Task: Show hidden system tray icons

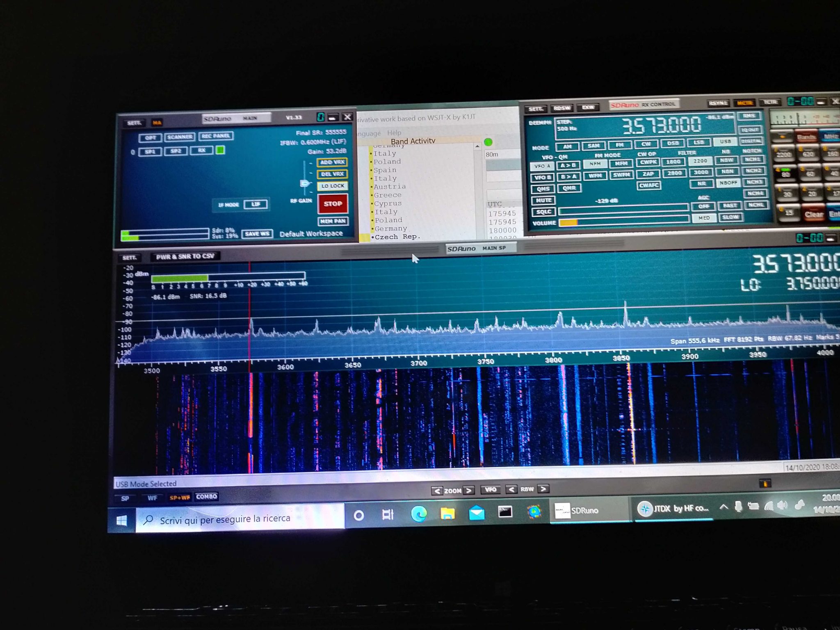Action: (724, 507)
